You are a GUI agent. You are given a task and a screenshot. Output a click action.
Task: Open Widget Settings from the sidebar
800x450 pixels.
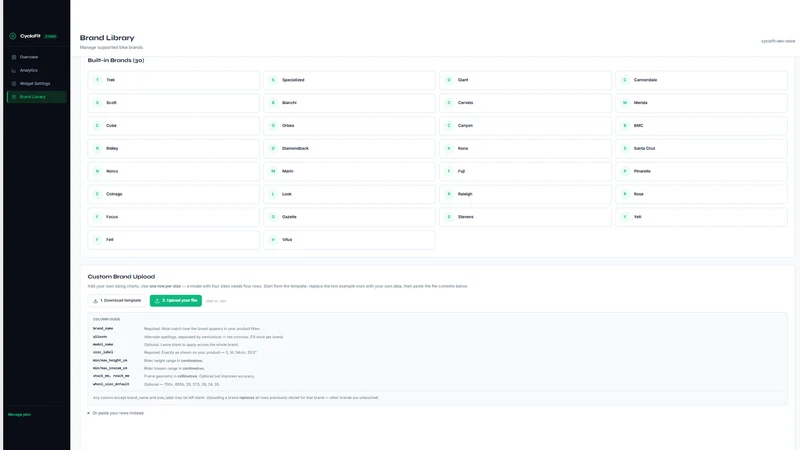coord(37,84)
